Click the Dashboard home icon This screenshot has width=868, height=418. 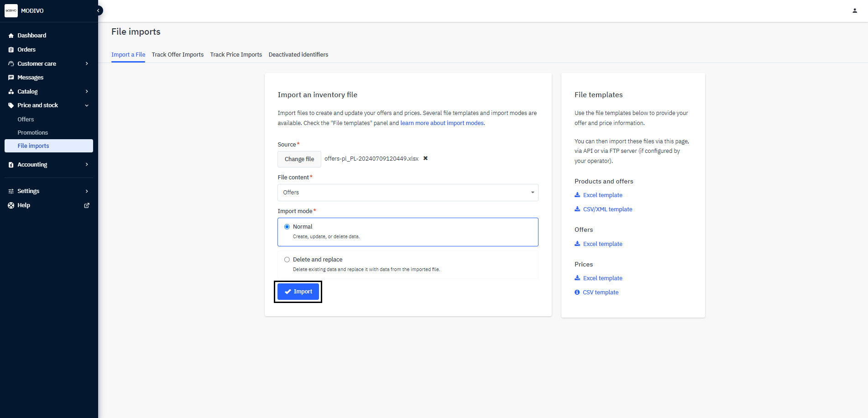(11, 36)
